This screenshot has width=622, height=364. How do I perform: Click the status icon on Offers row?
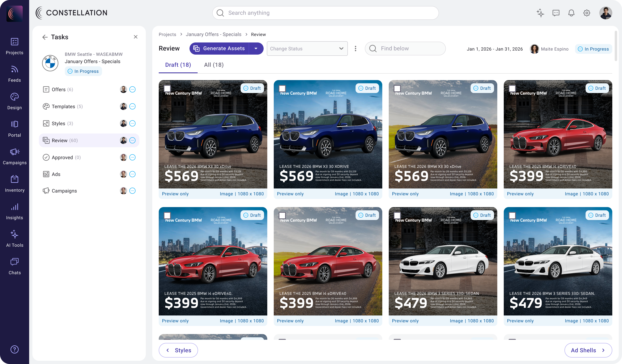(x=133, y=89)
